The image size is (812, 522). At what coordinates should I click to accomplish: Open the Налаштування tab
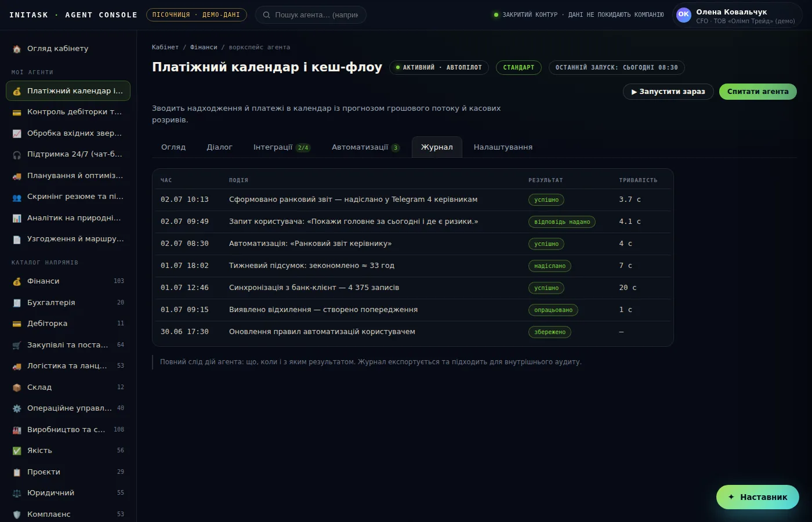(503, 147)
